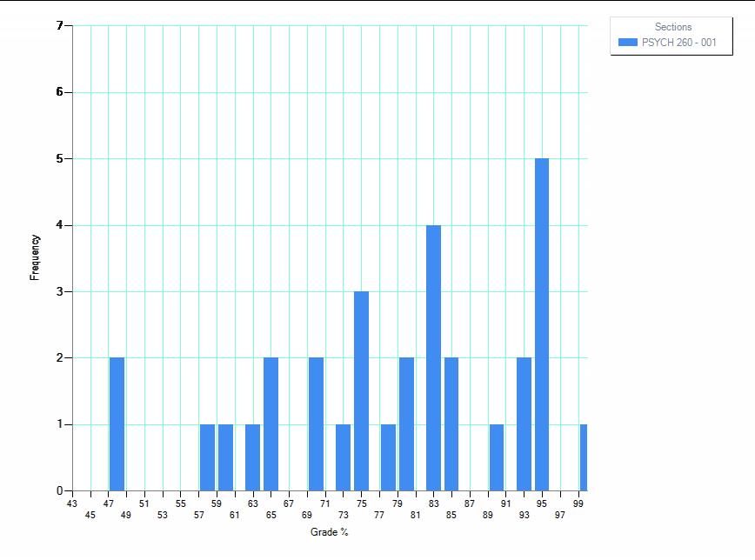The image size is (755, 560).
Task: Select the leftmost bar near grade 47
Action: coord(117,424)
